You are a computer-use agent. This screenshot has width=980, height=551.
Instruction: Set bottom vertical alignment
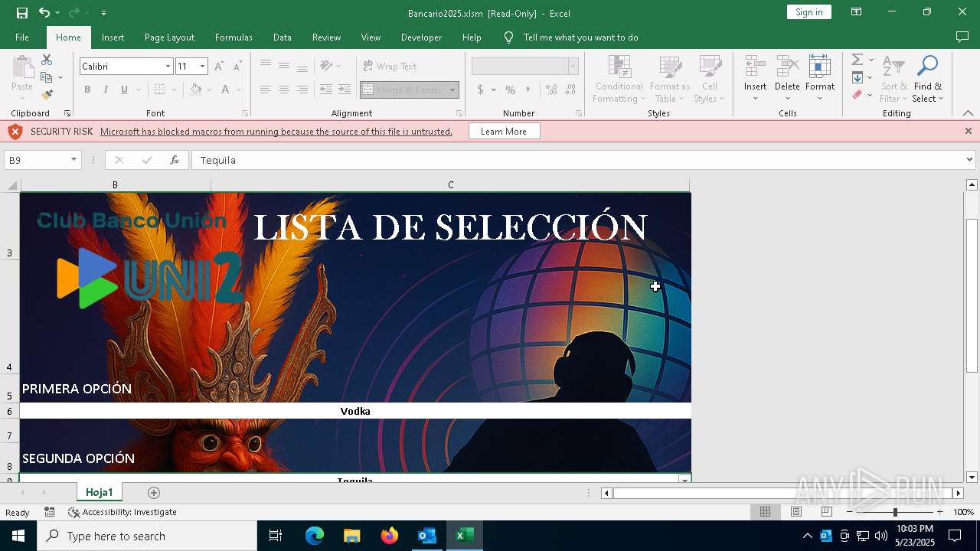point(302,66)
